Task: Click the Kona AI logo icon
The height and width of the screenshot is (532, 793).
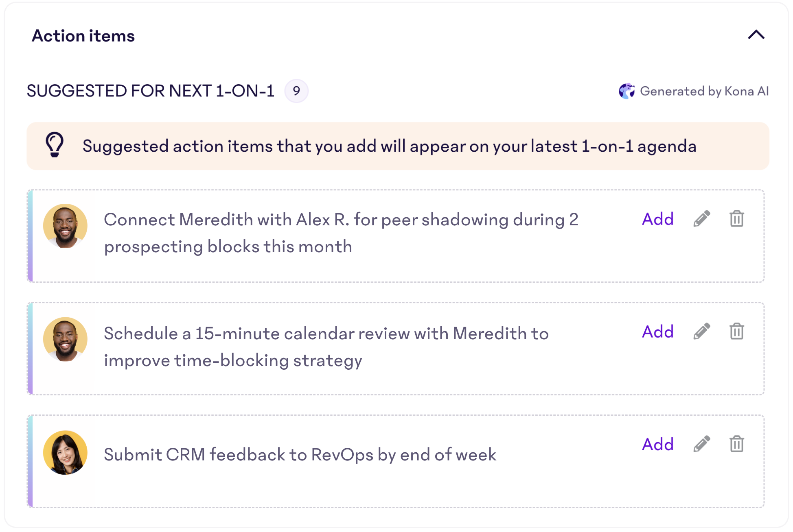Action: coord(627,91)
